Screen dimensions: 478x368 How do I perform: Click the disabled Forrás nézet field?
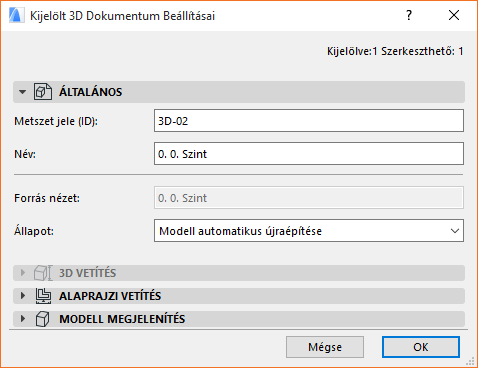coord(309,198)
